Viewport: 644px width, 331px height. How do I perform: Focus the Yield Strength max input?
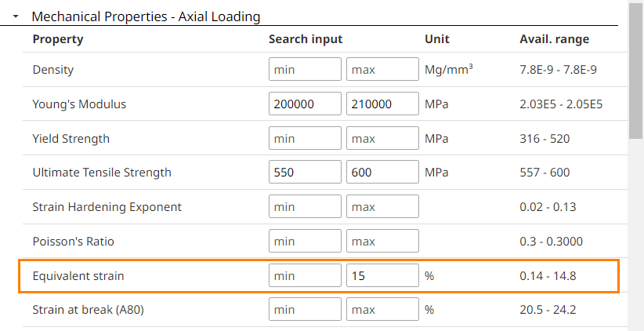[x=382, y=139]
